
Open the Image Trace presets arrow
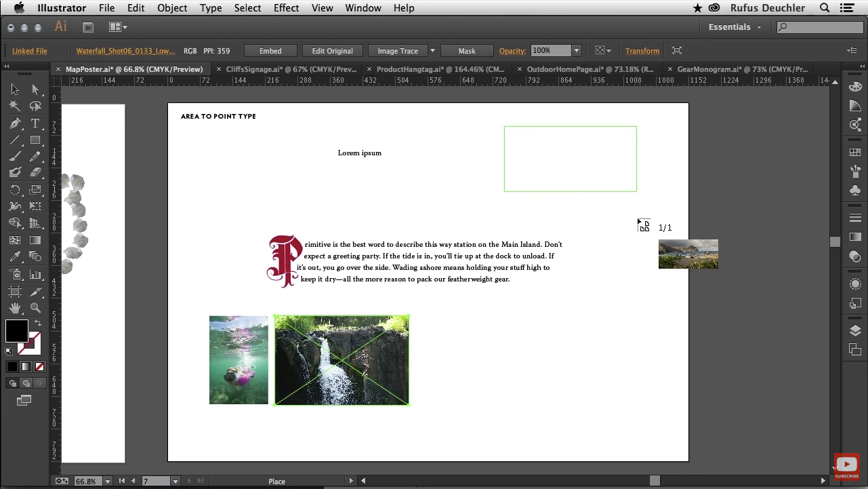432,51
